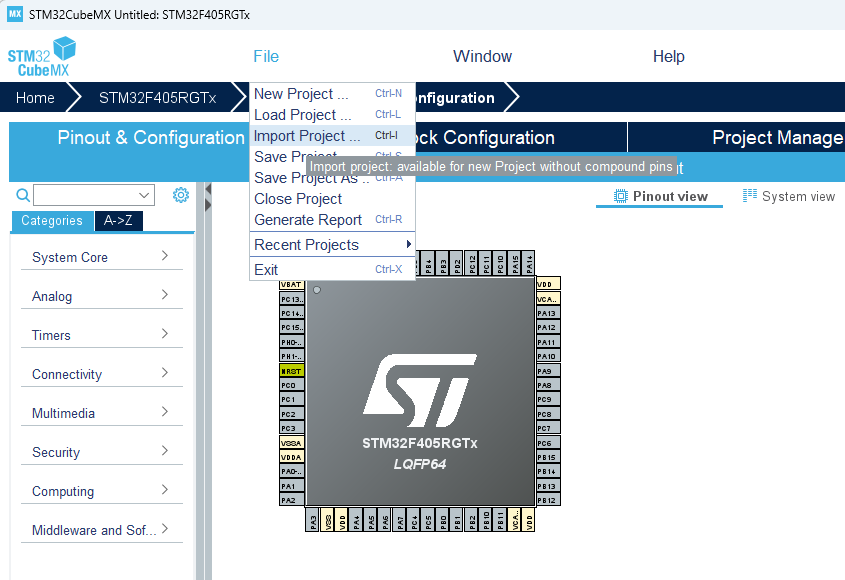Select pin PA12 on the chip
This screenshot has width=845, height=580.
tap(548, 328)
